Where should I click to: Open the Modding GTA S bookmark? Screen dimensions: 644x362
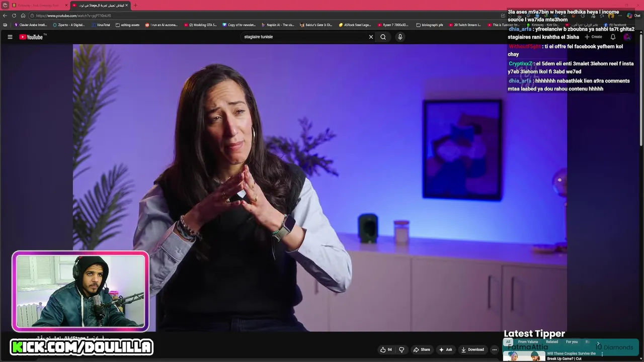(x=200, y=25)
